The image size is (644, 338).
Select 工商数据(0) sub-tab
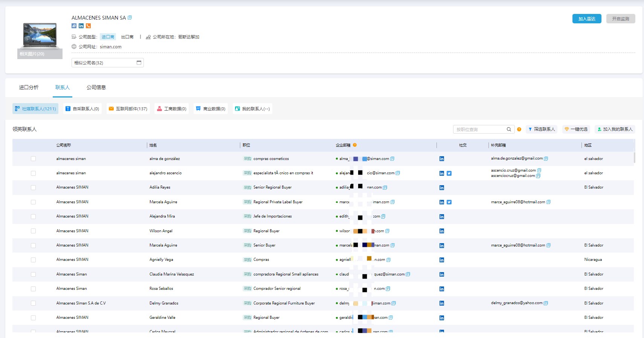[172, 109]
